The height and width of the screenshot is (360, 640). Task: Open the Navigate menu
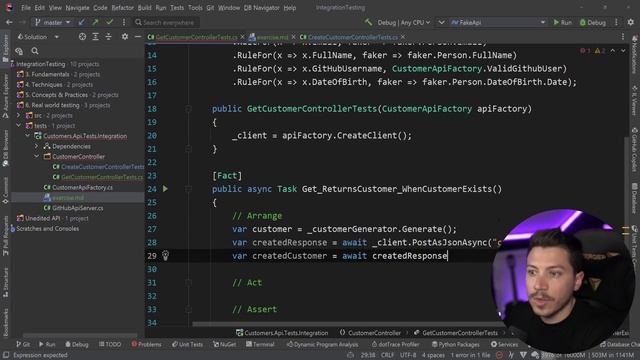click(x=77, y=8)
